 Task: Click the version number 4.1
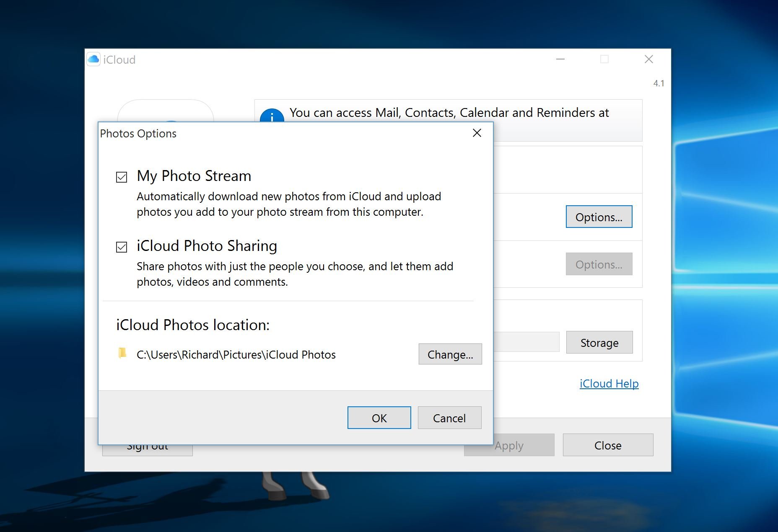click(x=659, y=83)
